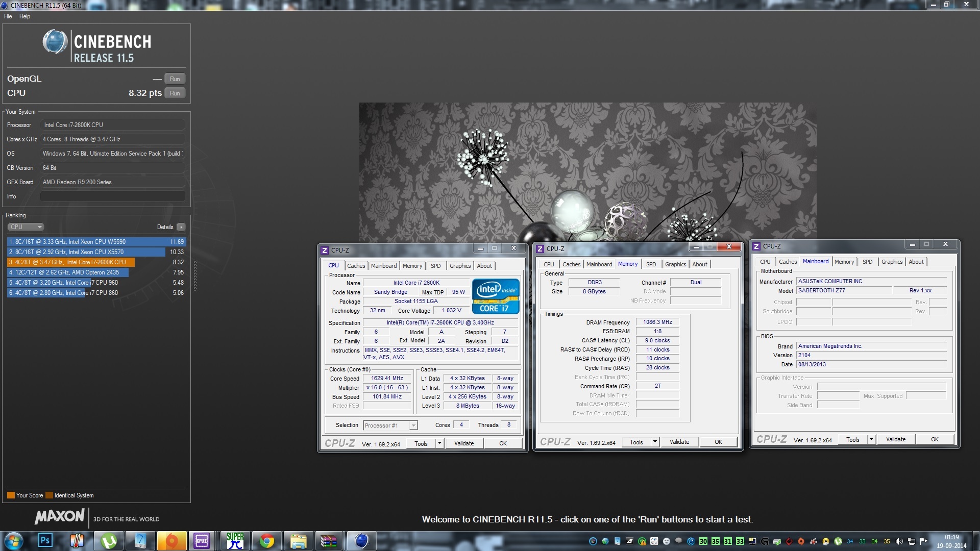Click the Cinebench icon in the title bar
The image size is (980, 551).
pos(5,5)
